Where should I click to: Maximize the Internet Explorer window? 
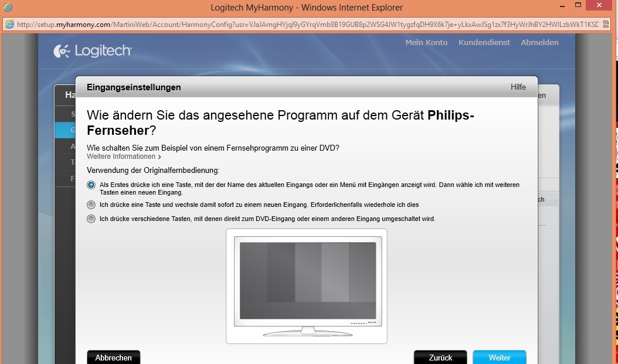pos(578,5)
